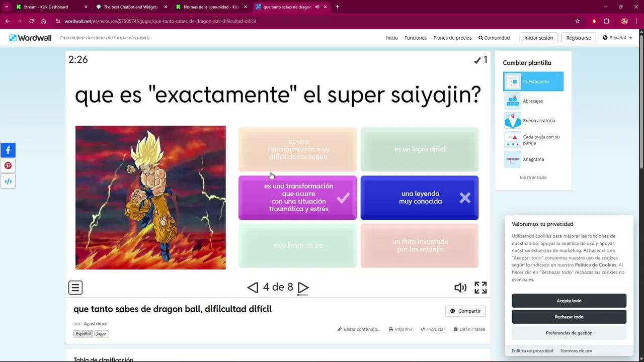Switch to The best ChatBot and Widgets tab
The image size is (644, 362).
[x=131, y=7]
